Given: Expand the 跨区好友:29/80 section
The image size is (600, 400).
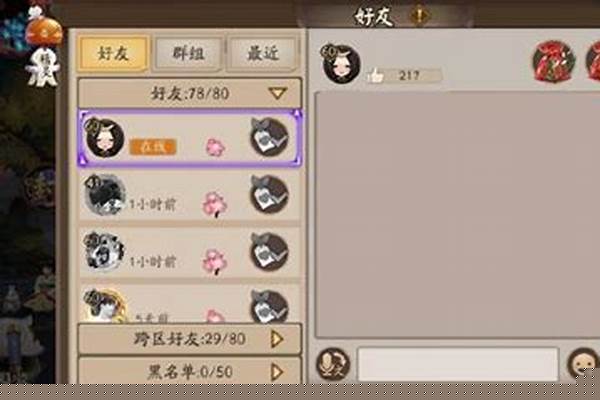Looking at the screenshot, I should pos(190,339).
